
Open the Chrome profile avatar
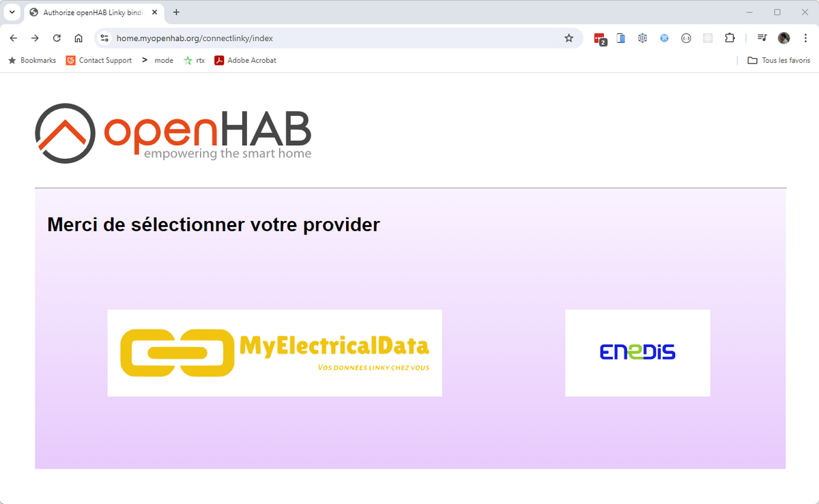pyautogui.click(x=784, y=38)
